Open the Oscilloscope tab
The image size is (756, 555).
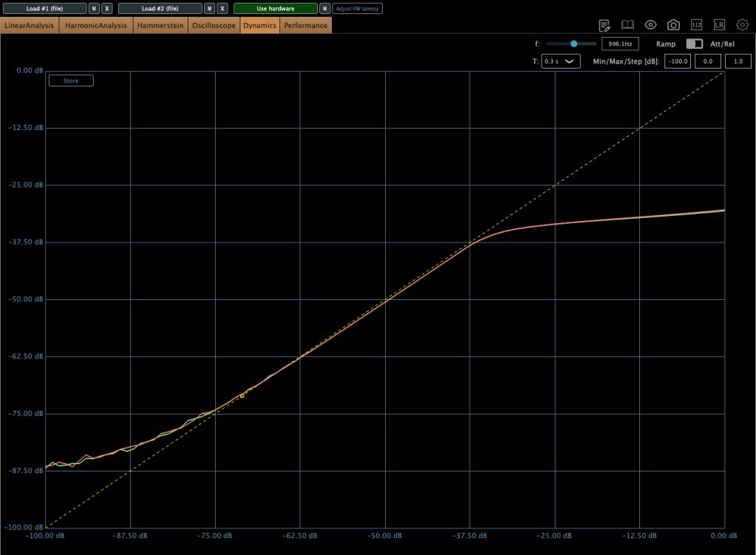(x=214, y=26)
